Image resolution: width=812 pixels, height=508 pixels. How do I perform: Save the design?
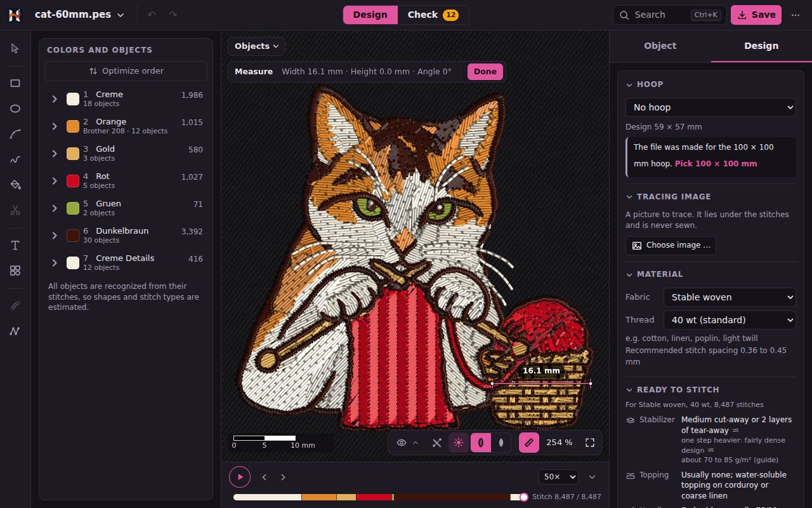tap(756, 15)
